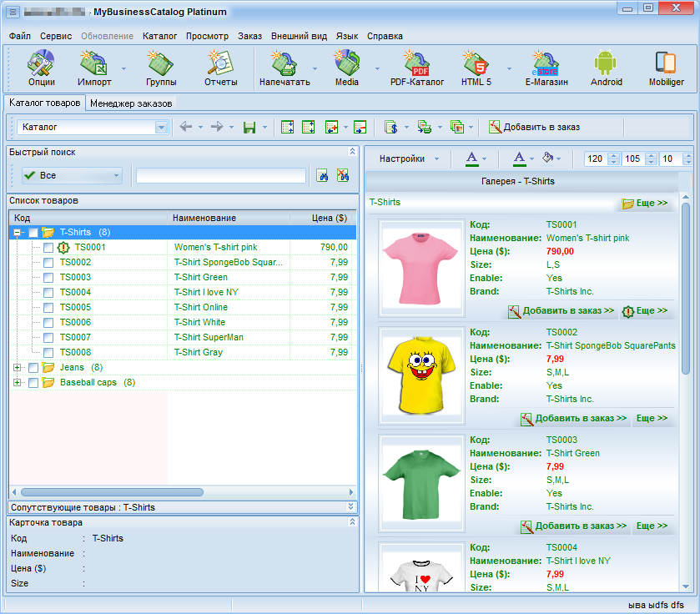The width and height of the screenshot is (700, 614).
Task: Click the Media toolbar icon
Action: point(347,68)
